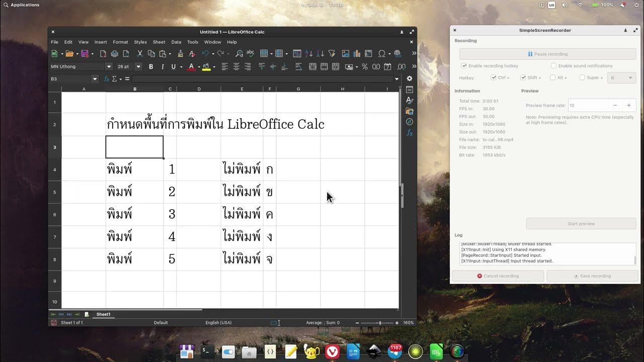Click the font color red A swatch
Viewport: 644px width, 362px height.
(x=191, y=66)
